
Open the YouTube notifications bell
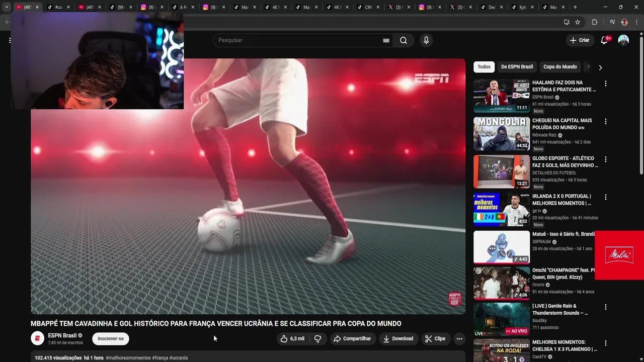[x=604, y=40]
